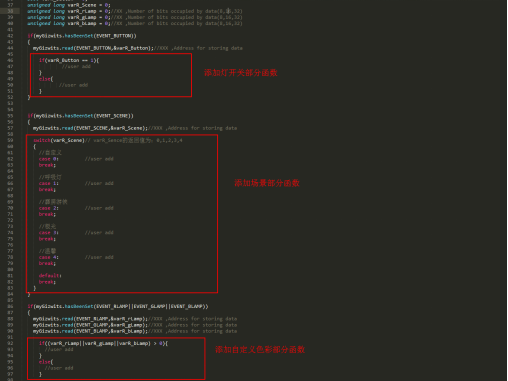Image resolution: width=508 pixels, height=381 pixels.
Task: Click line number 46 in the gutter
Action: click(10, 60)
